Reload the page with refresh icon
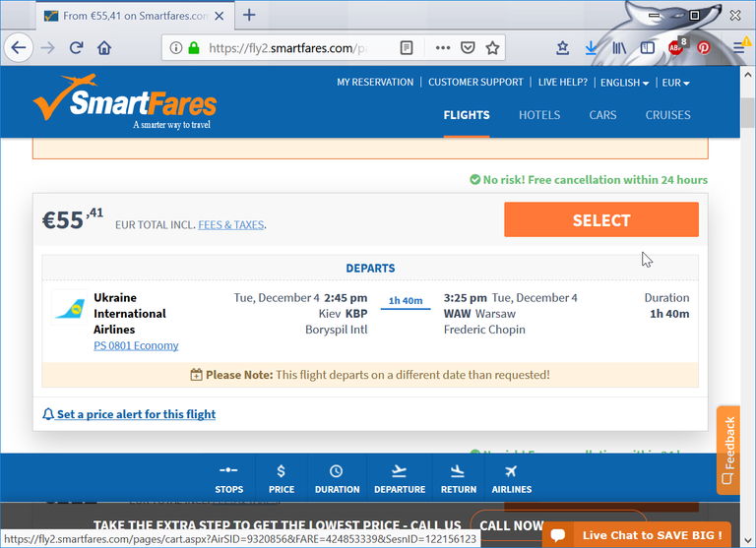The image size is (756, 548). point(76,47)
